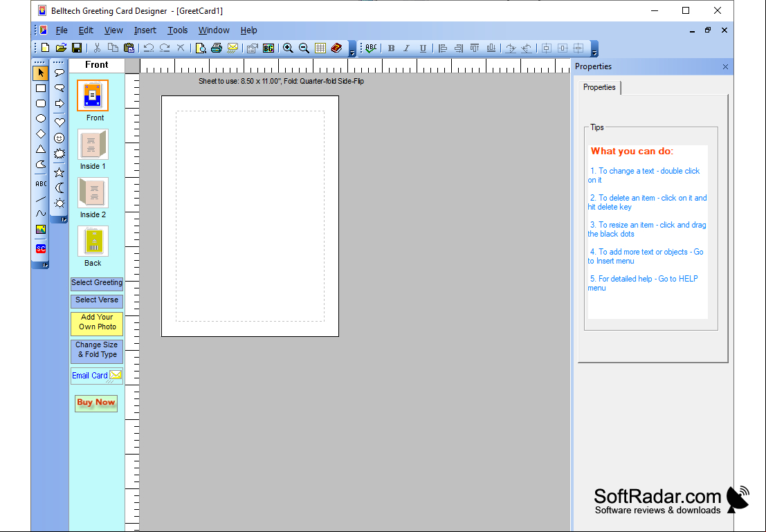The height and width of the screenshot is (532, 766).
Task: Select the smiley face shape
Action: (59, 138)
